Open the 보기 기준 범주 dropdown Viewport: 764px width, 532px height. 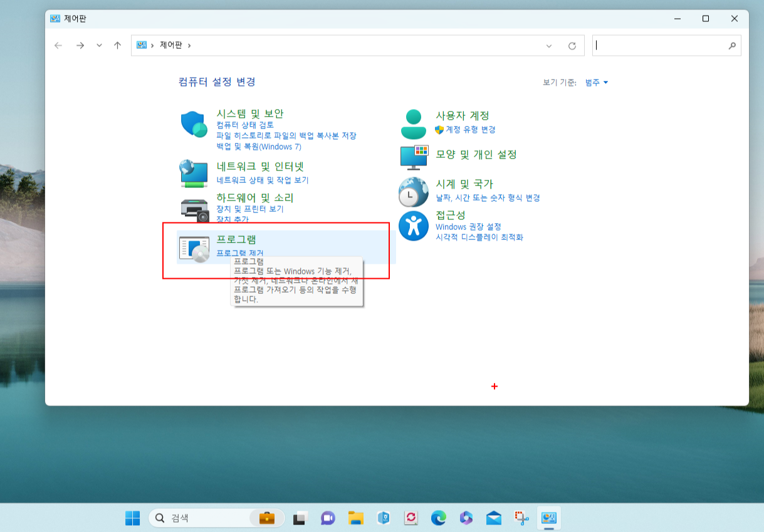[597, 83]
